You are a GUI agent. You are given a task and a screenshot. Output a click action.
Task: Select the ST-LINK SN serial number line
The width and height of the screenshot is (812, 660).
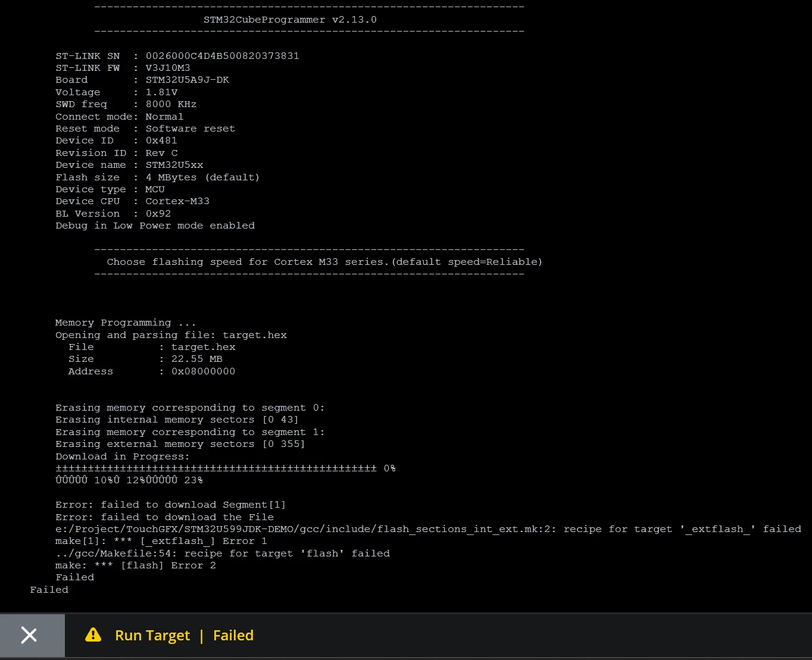click(x=177, y=56)
